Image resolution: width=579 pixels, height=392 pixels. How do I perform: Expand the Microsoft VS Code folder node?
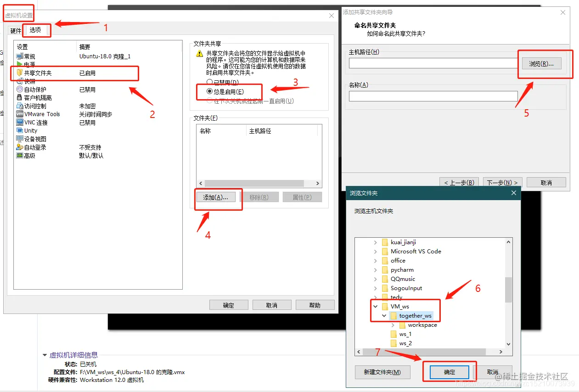pos(375,252)
